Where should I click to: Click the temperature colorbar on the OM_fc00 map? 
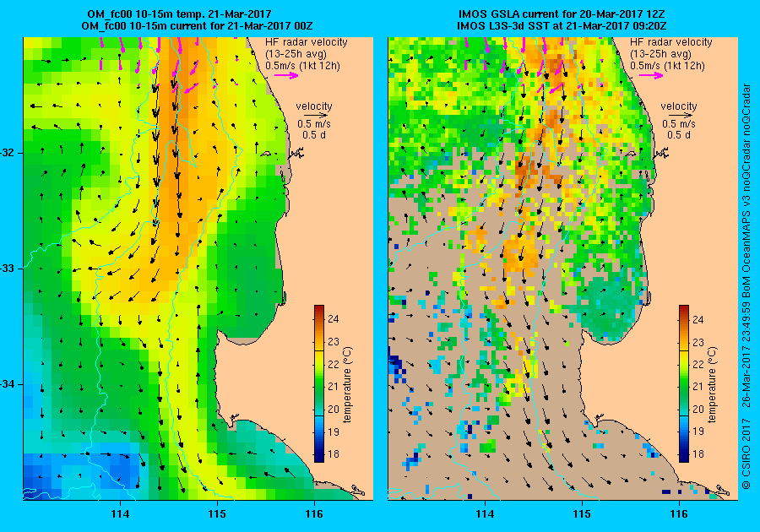click(x=319, y=383)
